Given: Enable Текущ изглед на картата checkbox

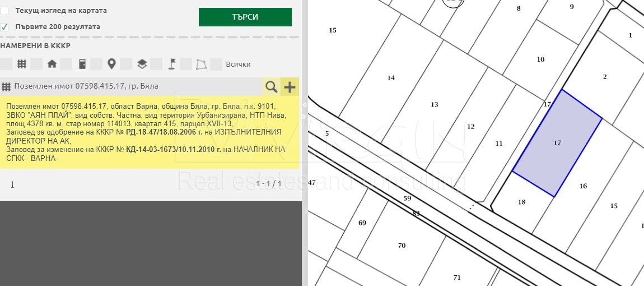Looking at the screenshot, I should tap(4, 11).
